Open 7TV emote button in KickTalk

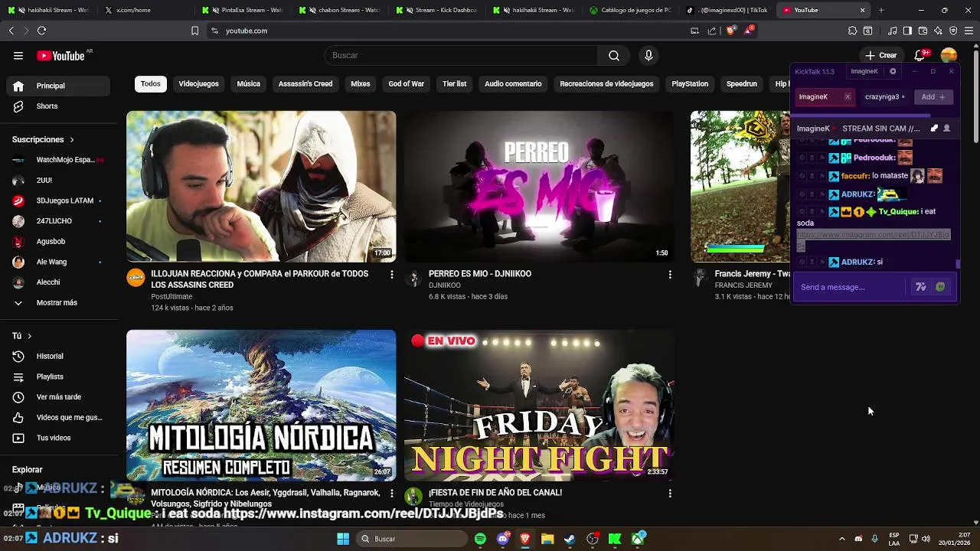pos(921,287)
